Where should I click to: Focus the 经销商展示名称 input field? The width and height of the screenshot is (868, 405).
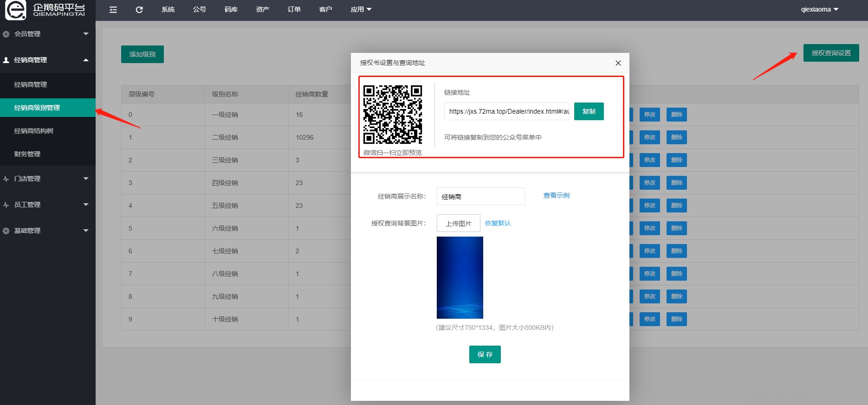[x=481, y=196]
